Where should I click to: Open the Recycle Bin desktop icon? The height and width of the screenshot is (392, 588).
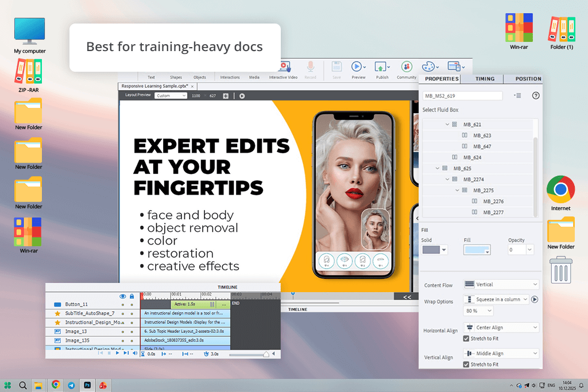[x=560, y=270]
